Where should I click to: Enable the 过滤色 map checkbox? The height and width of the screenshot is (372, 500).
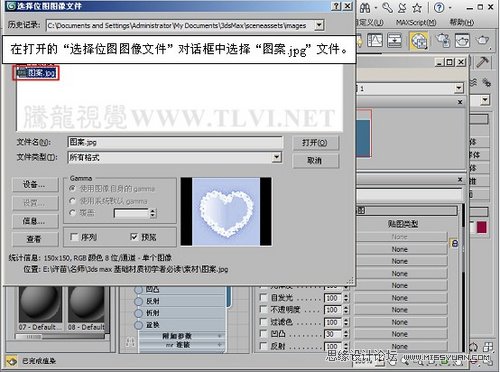pos(263,322)
